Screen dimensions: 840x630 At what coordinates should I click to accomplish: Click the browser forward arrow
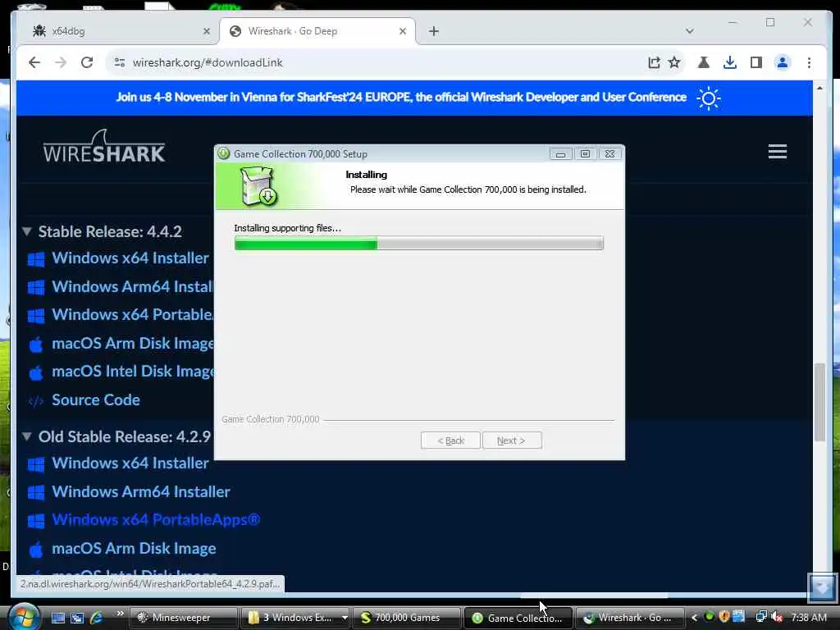61,62
